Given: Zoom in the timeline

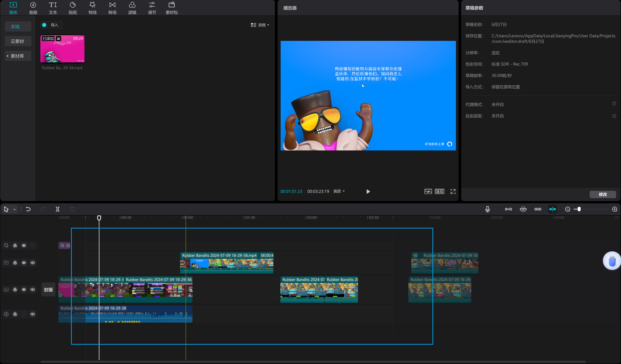Looking at the screenshot, I should [615, 209].
